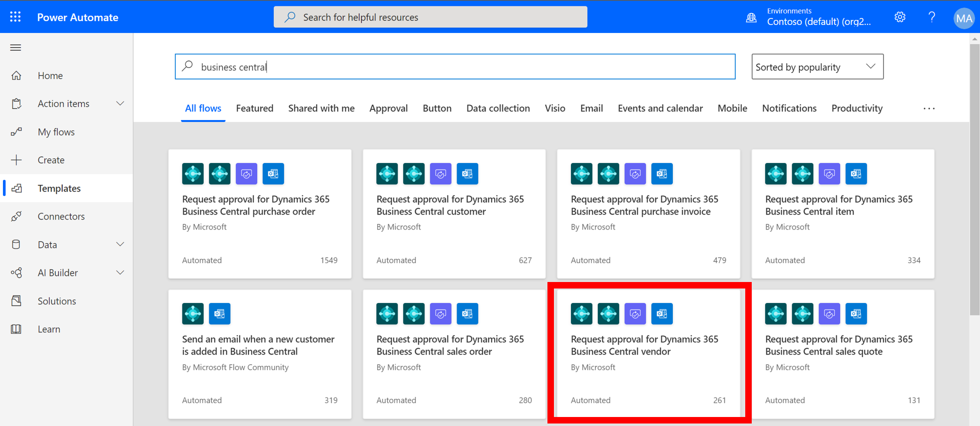
Task: Go to Solutions in sidebar
Action: pyautogui.click(x=66, y=301)
